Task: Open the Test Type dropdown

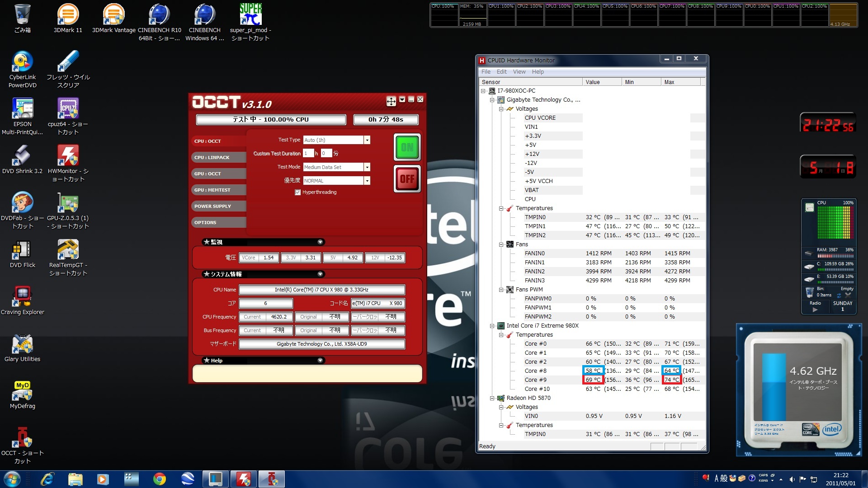Action: [367, 140]
